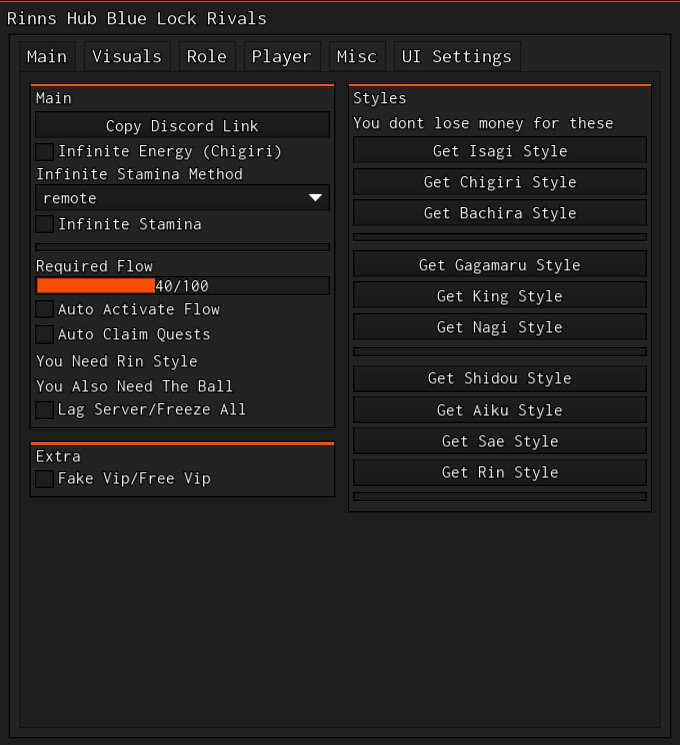Switch to the Visuals tab
The width and height of the screenshot is (680, 745).
127,57
